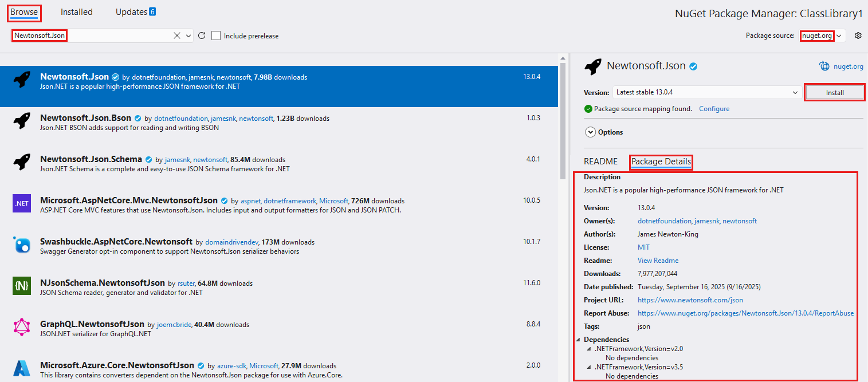Click the globe icon beside the nuget.org link
868x382 pixels.
pyautogui.click(x=824, y=66)
